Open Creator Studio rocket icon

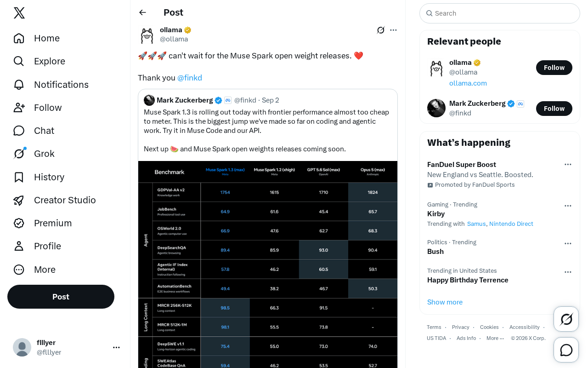(x=19, y=200)
